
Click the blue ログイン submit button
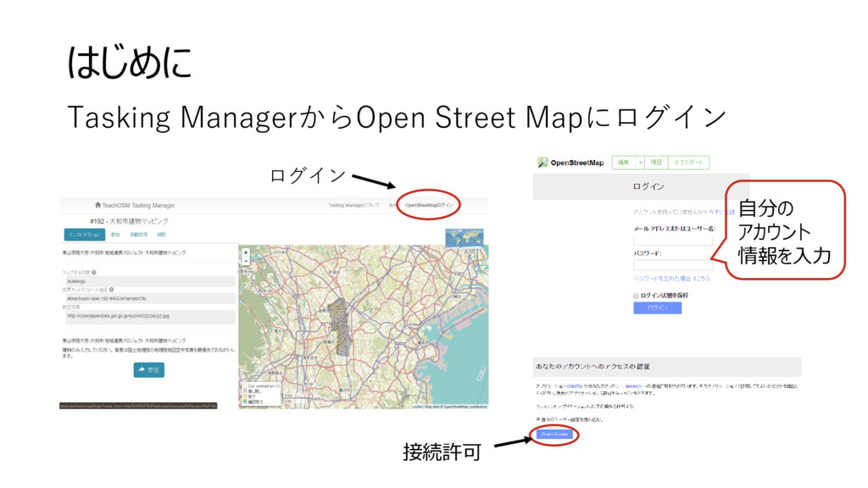pyautogui.click(x=657, y=308)
